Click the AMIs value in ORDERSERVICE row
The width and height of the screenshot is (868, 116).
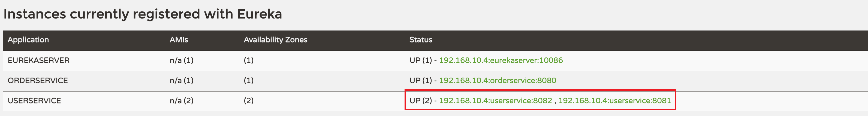[x=181, y=81]
